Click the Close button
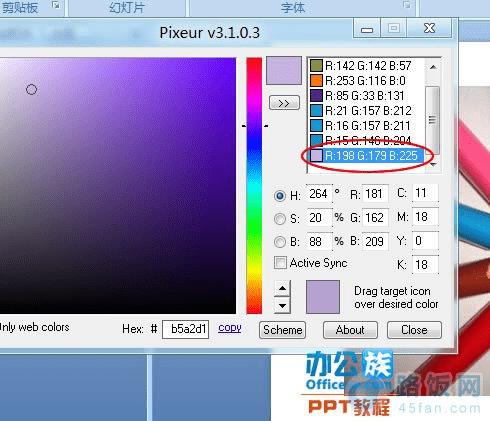The width and height of the screenshot is (490, 421). coord(414,330)
